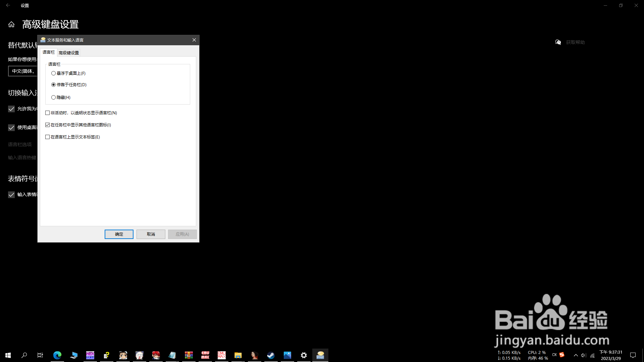Screen dimensions: 644x362
Task: Adjust system volume from the taskbar
Action: point(584,355)
